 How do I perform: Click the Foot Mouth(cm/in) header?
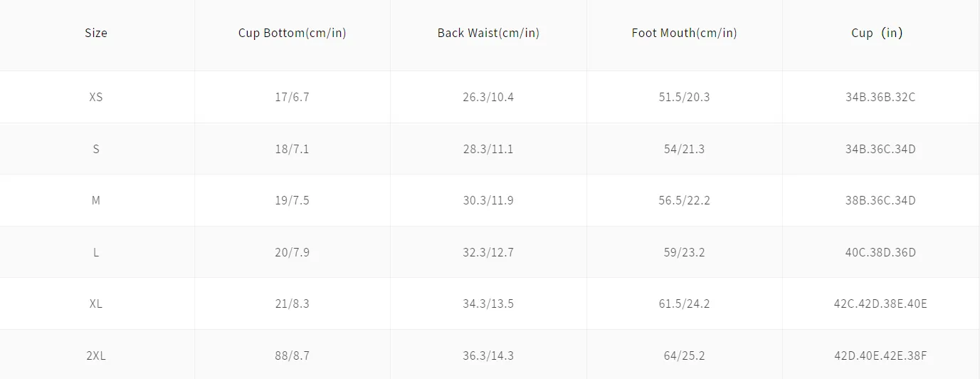click(684, 33)
